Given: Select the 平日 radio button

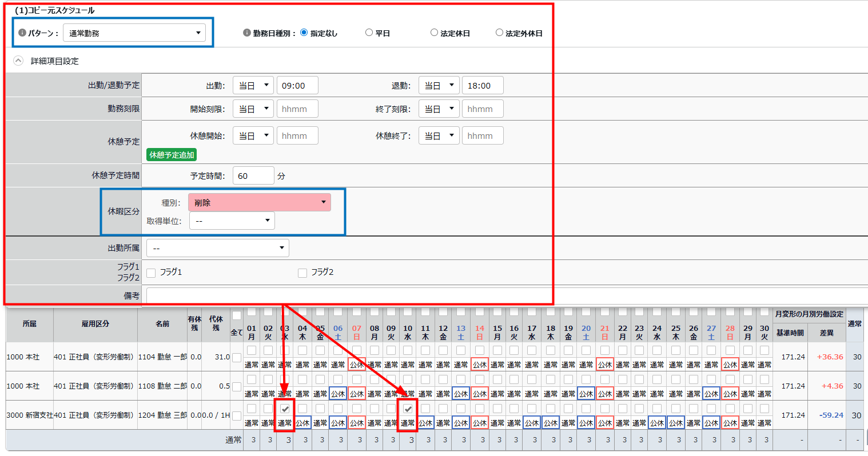Looking at the screenshot, I should [369, 33].
